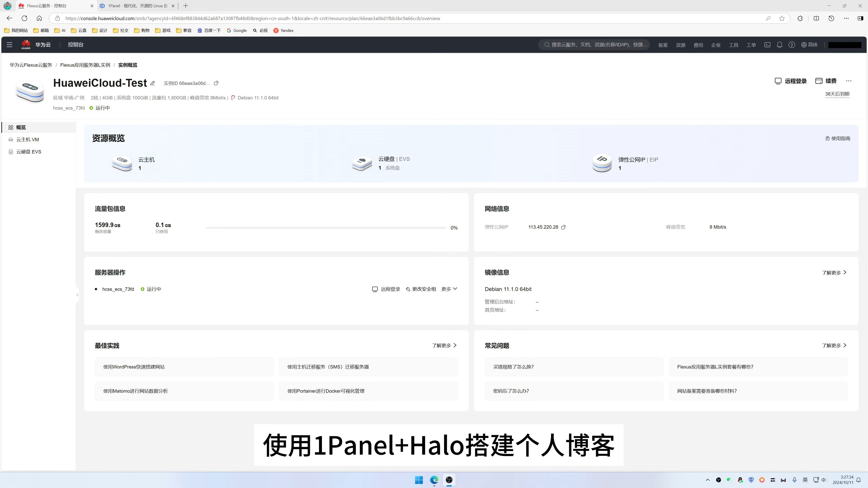Open OBS Studio from the taskbar
The image size is (868, 488).
(449, 480)
